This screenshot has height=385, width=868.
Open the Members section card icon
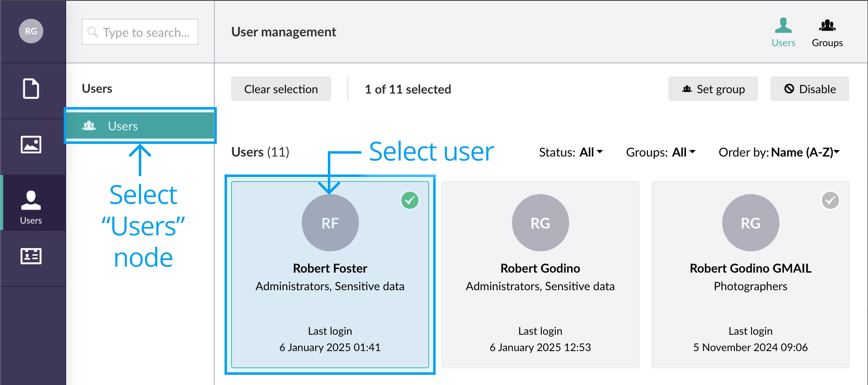click(31, 256)
